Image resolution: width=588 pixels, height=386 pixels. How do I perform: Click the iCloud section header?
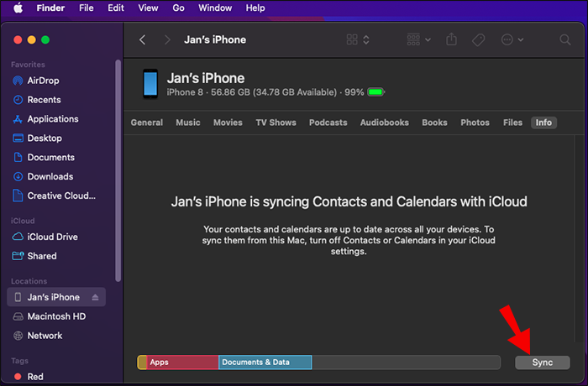[23, 221]
